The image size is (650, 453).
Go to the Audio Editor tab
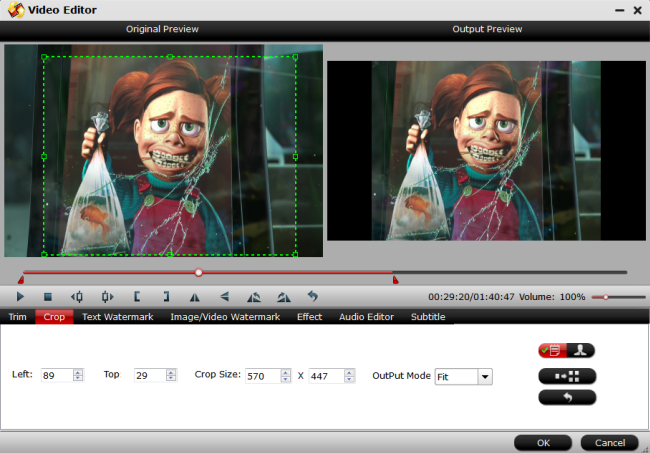click(x=366, y=317)
